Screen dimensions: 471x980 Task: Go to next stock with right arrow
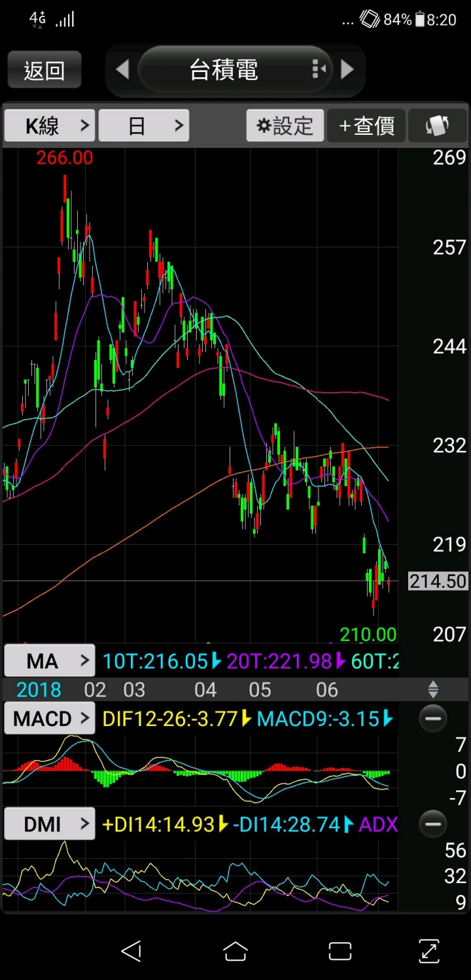(347, 69)
